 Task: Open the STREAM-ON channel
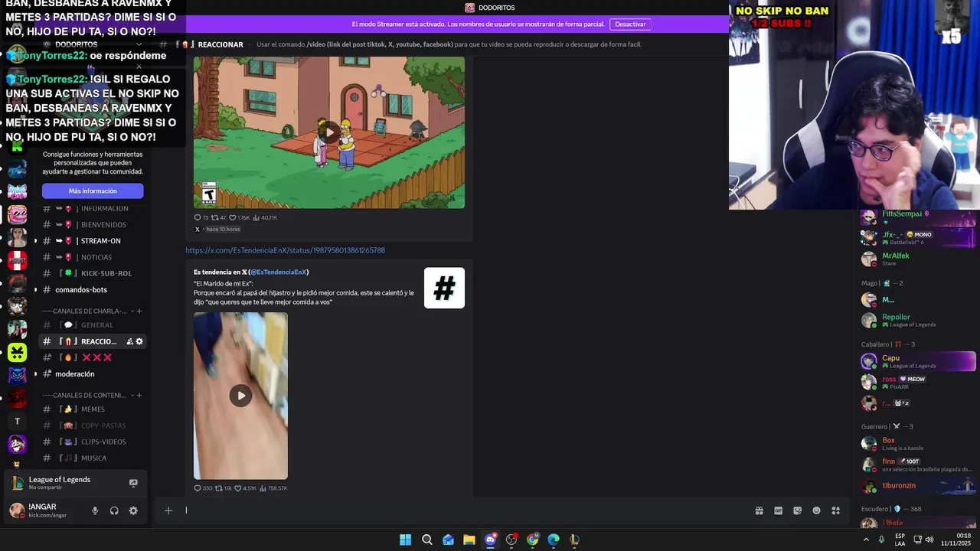[93, 241]
